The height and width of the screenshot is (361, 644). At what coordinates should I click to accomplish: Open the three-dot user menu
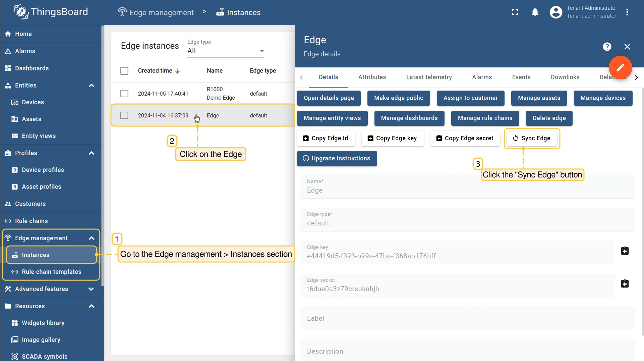point(627,12)
